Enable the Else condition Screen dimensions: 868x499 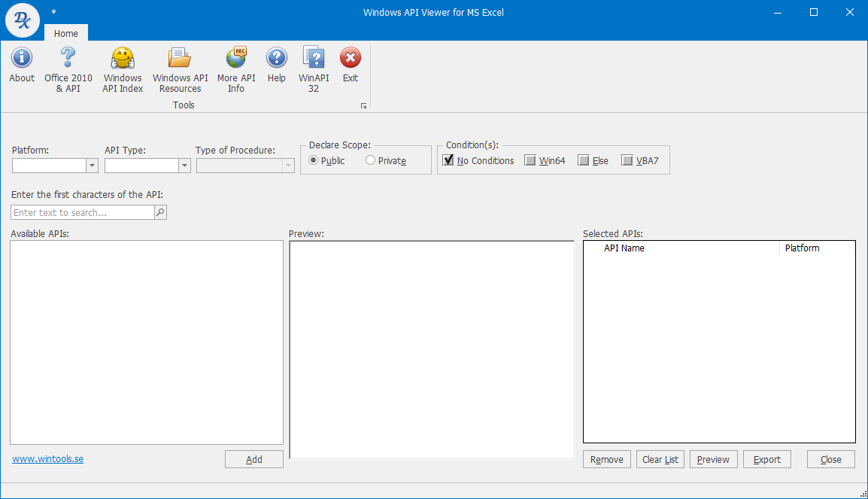(584, 160)
